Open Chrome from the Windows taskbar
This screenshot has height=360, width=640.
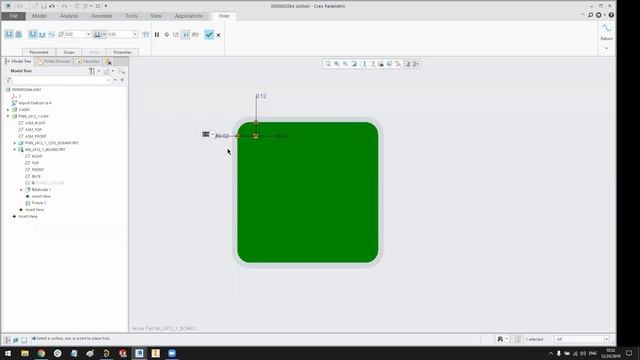[x=41, y=353]
